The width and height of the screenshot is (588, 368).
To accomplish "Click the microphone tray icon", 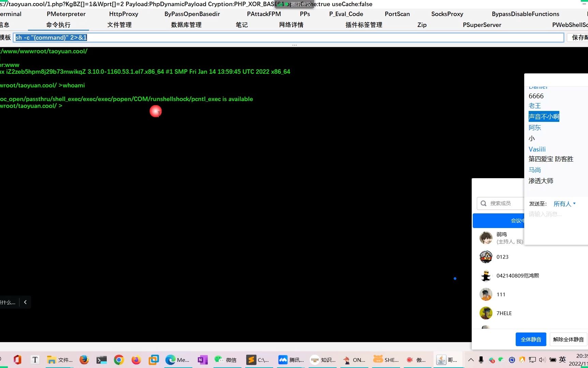I will pyautogui.click(x=481, y=360).
